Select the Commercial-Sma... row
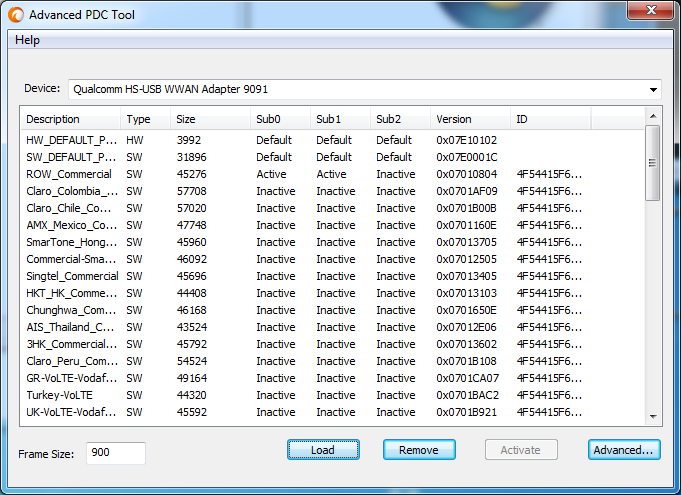 [332, 259]
